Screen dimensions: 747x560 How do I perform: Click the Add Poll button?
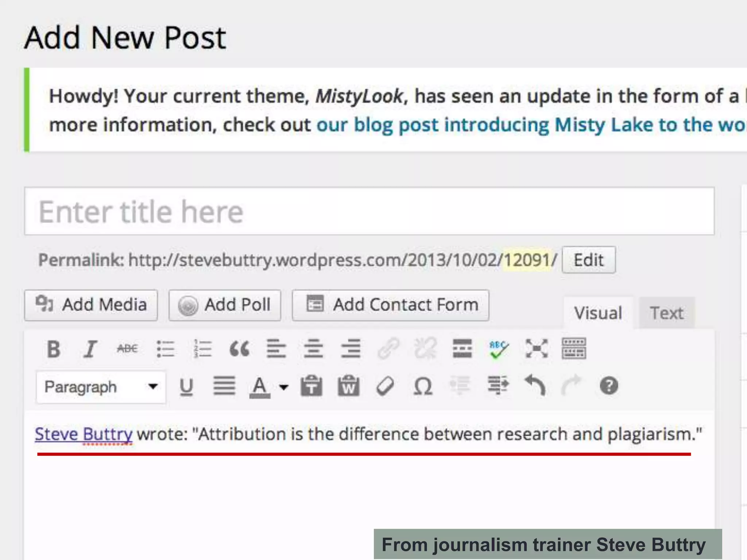[x=225, y=305]
